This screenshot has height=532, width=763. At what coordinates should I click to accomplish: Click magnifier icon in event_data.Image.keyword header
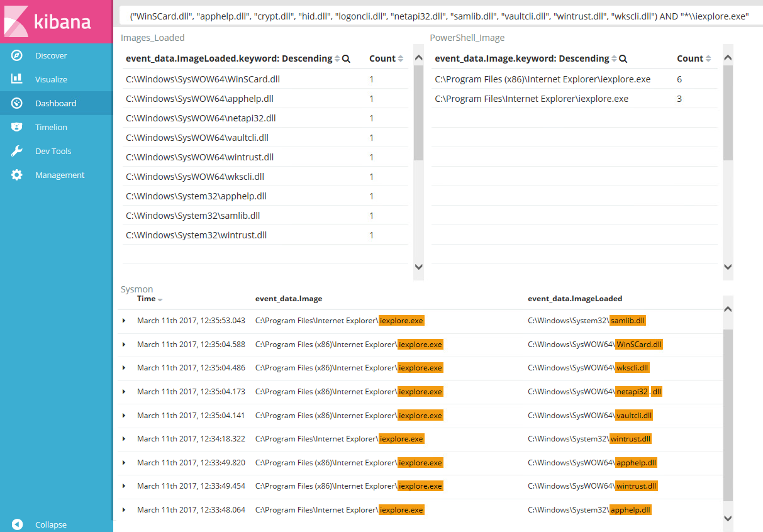coord(623,58)
